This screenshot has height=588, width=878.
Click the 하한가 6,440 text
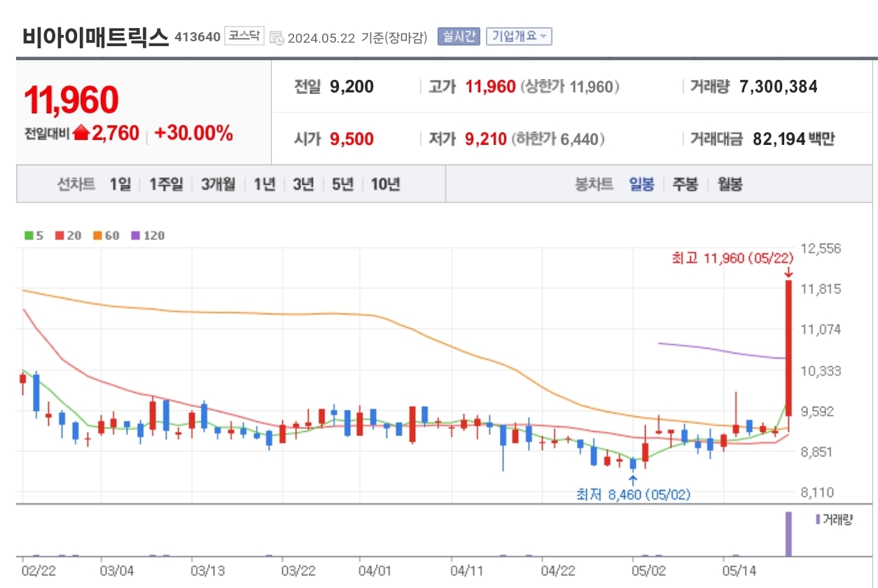point(558,139)
